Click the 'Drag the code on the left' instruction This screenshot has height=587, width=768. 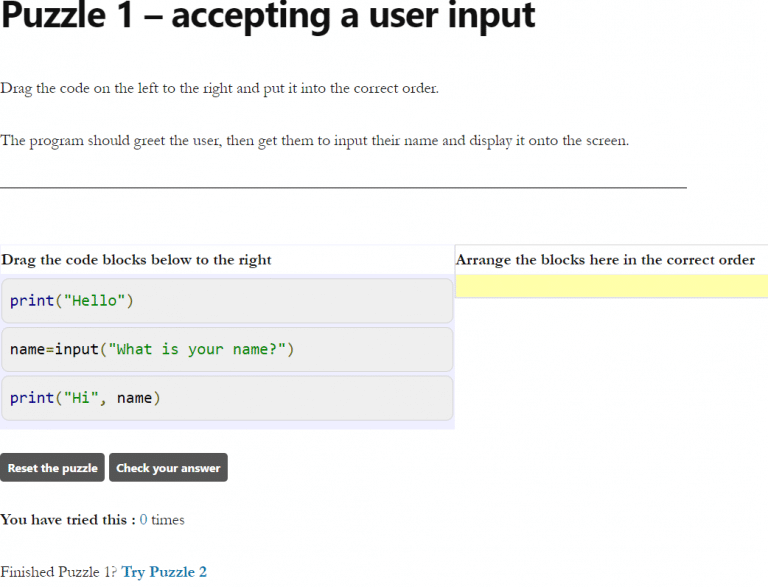coord(219,88)
